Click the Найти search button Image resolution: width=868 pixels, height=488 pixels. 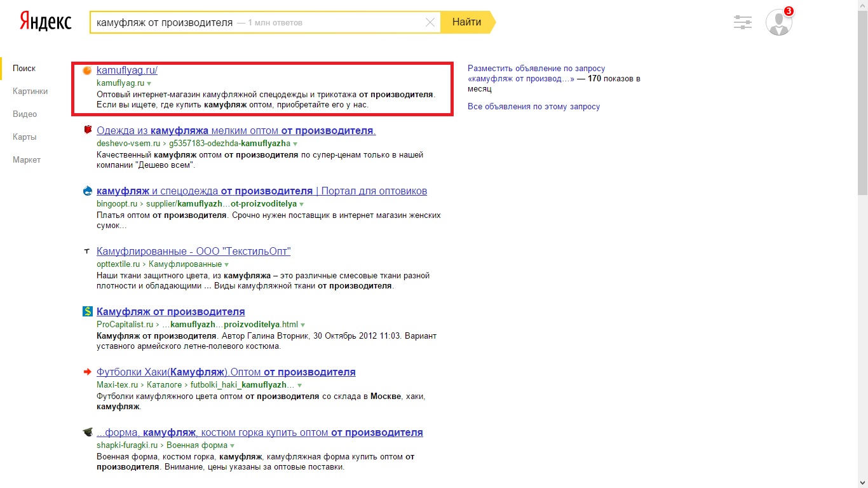click(467, 22)
